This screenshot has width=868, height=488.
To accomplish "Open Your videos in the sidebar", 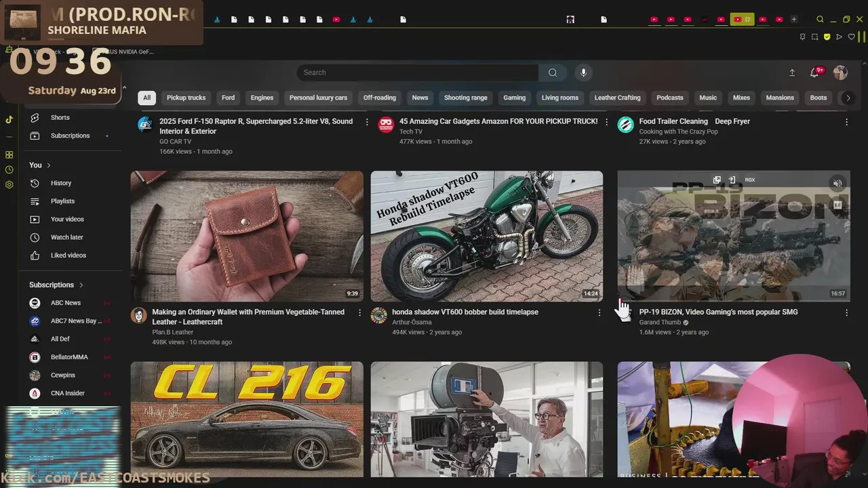I will coord(67,219).
